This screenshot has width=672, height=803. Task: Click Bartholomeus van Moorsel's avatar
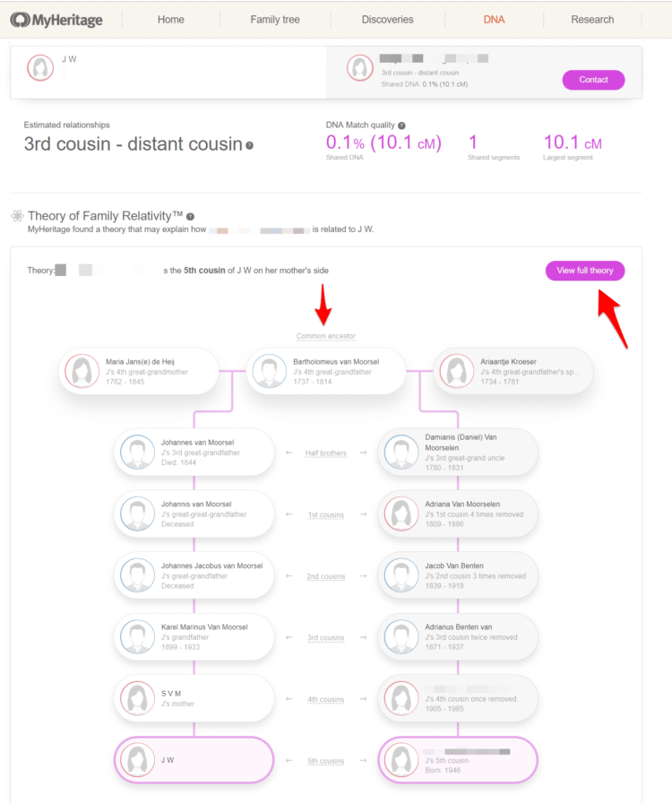pos(270,371)
